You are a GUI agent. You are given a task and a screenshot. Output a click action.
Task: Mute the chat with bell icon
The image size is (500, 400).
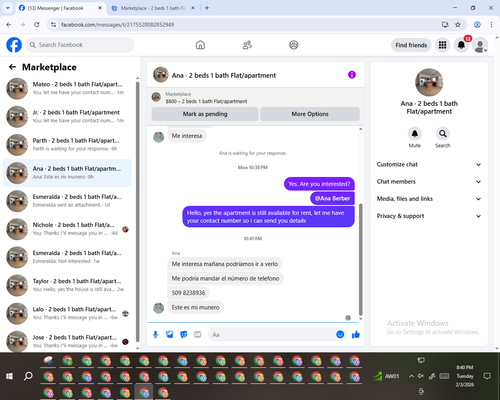[415, 134]
